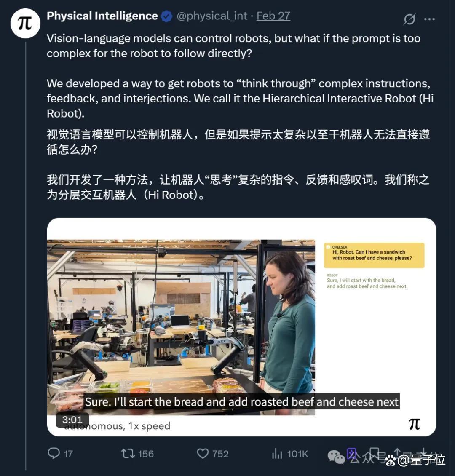Viewport: 455px width, 476px height.
Task: Click the Physical Intelligence pi avatar
Action: click(25, 23)
